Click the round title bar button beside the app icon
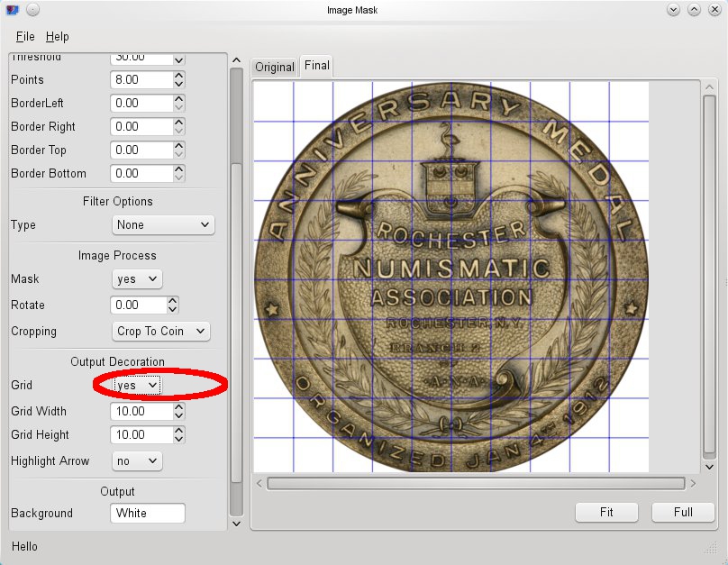 (x=32, y=9)
